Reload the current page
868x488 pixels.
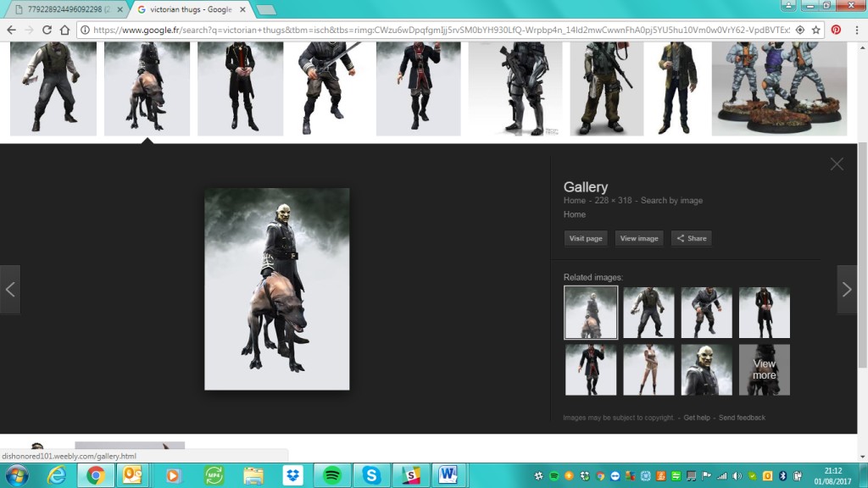[x=47, y=30]
